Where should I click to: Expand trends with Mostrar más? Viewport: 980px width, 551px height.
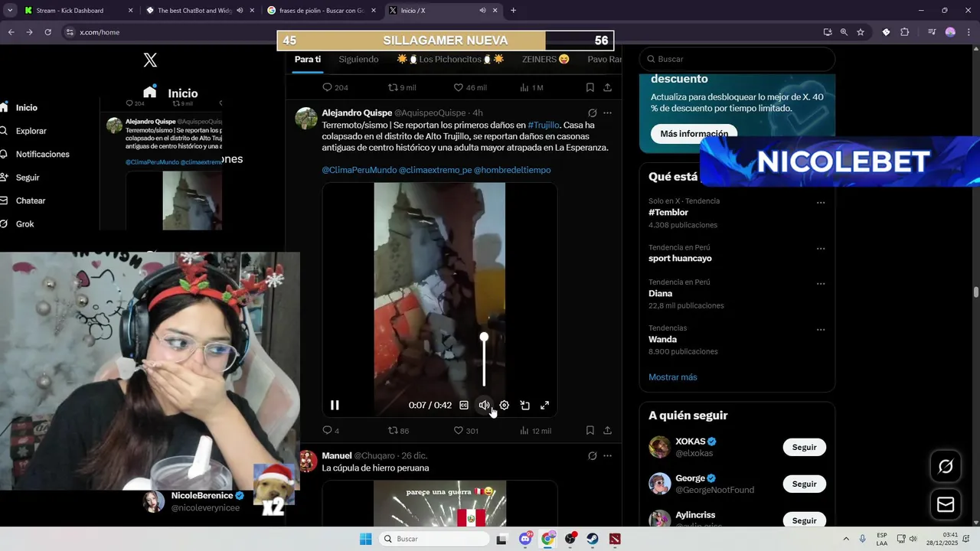point(673,377)
